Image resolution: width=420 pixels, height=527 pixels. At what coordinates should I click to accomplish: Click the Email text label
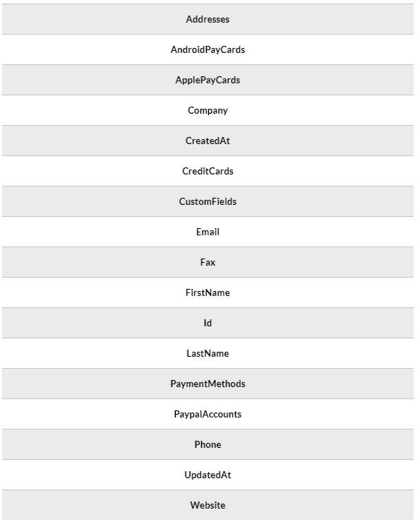click(x=208, y=232)
